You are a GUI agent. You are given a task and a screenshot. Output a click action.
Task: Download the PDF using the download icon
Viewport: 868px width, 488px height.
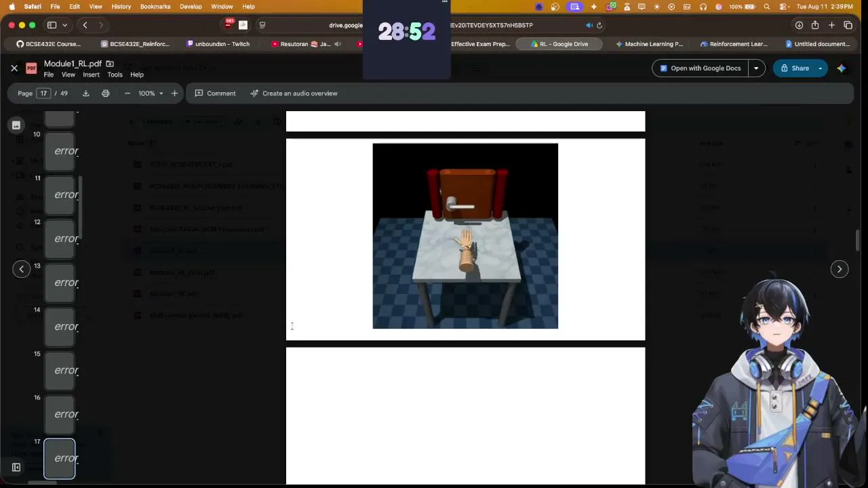tap(85, 94)
